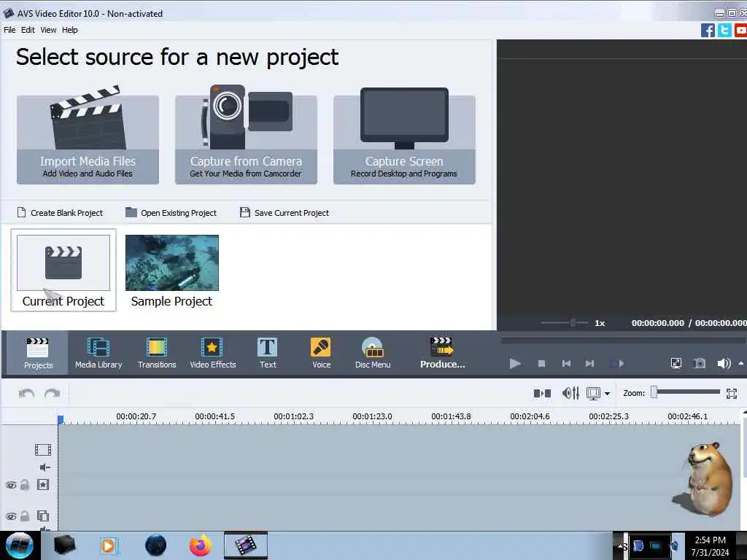Play the next scene button
Screen dimensions: 747x560
(617, 364)
